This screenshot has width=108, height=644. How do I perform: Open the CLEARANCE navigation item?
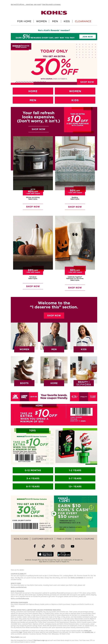83,21
